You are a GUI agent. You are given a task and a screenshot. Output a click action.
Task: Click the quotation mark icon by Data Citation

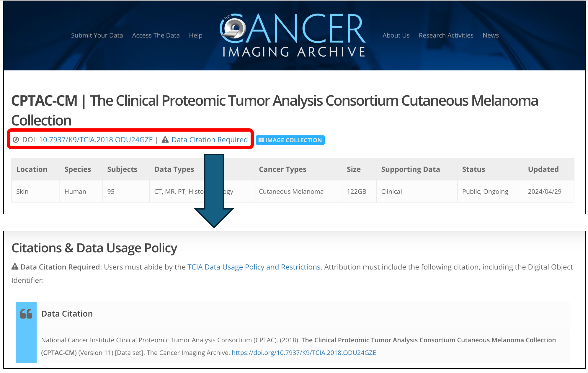[26, 314]
